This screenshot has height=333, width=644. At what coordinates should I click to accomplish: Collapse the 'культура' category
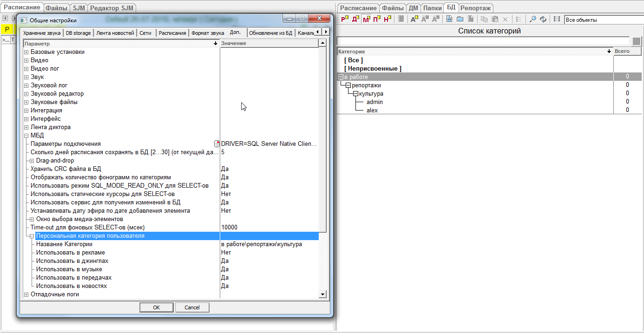[x=355, y=94]
